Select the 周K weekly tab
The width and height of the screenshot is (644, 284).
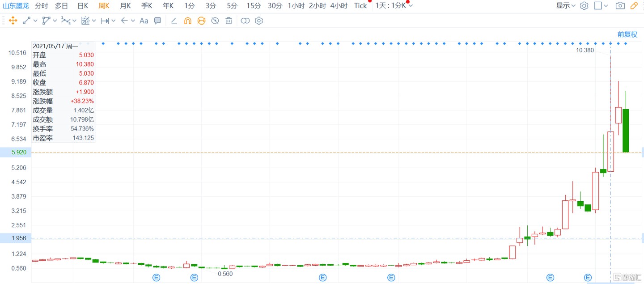pyautogui.click(x=104, y=6)
